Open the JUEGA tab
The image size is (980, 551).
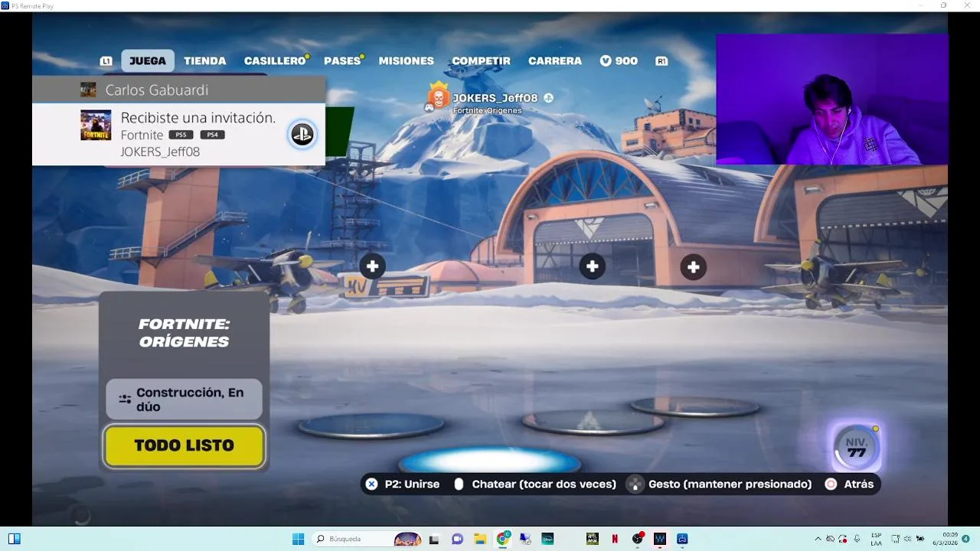pos(148,60)
